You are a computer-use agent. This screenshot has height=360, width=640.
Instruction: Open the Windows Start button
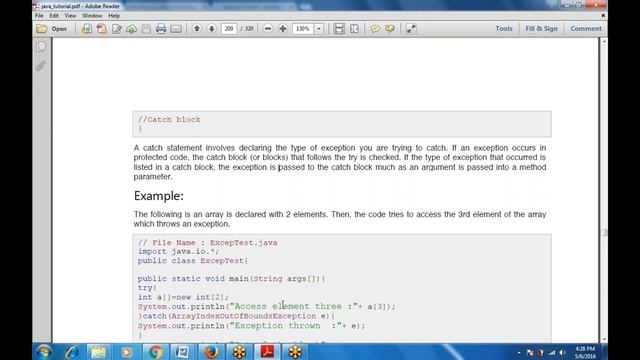44,352
